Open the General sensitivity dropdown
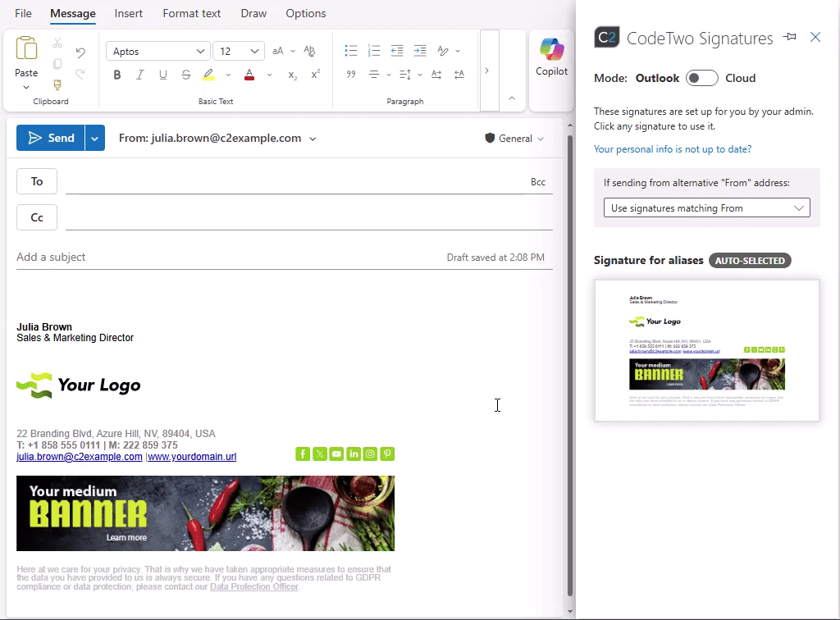The image size is (840, 620). click(x=514, y=139)
